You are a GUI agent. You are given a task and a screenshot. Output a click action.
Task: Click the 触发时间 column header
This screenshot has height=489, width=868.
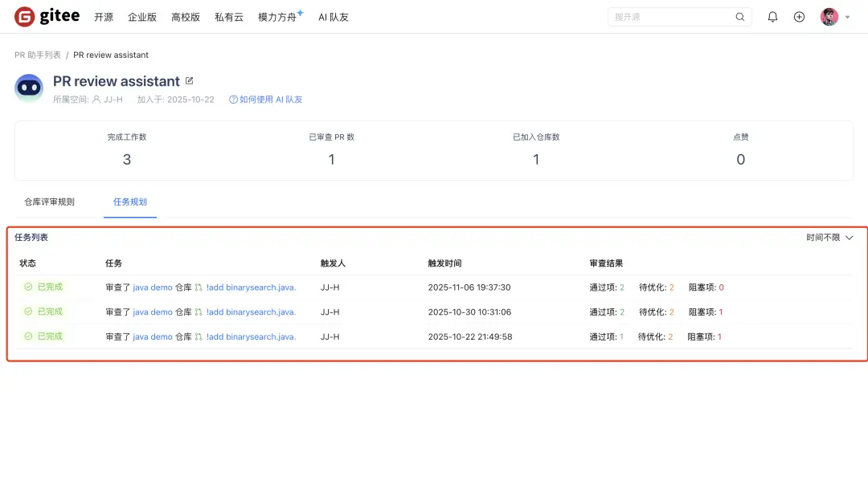(x=444, y=263)
